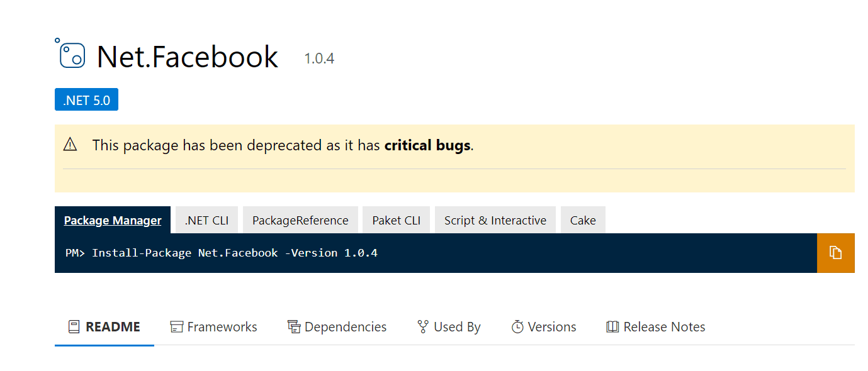
Task: Click the Used By branch icon
Action: pos(423,327)
